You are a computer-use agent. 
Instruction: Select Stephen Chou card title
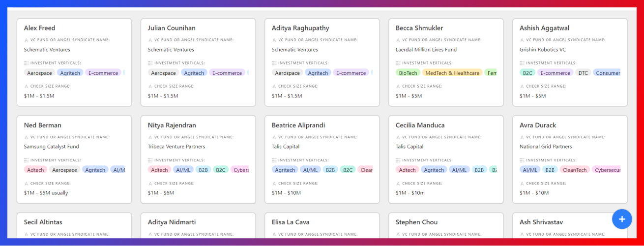(416, 222)
